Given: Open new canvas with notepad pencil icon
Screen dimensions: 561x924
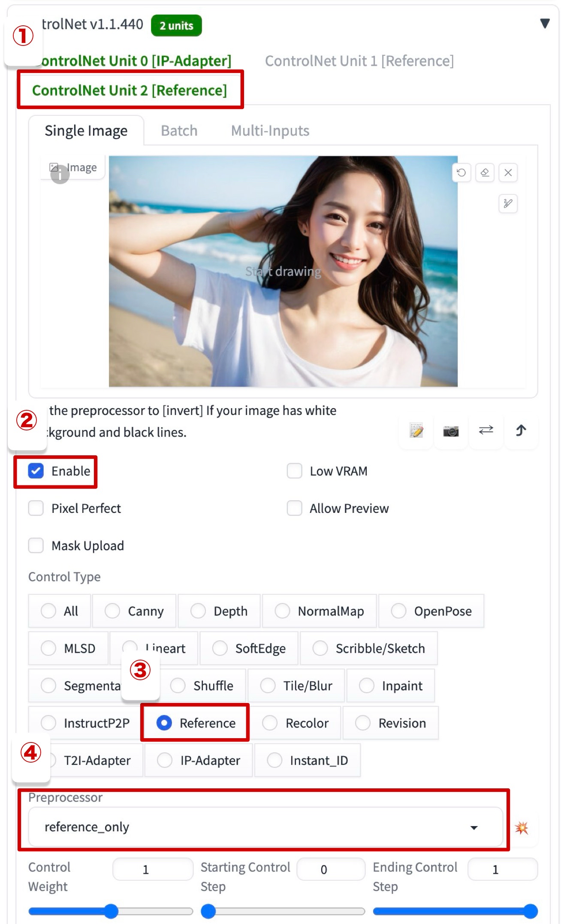Looking at the screenshot, I should (416, 430).
